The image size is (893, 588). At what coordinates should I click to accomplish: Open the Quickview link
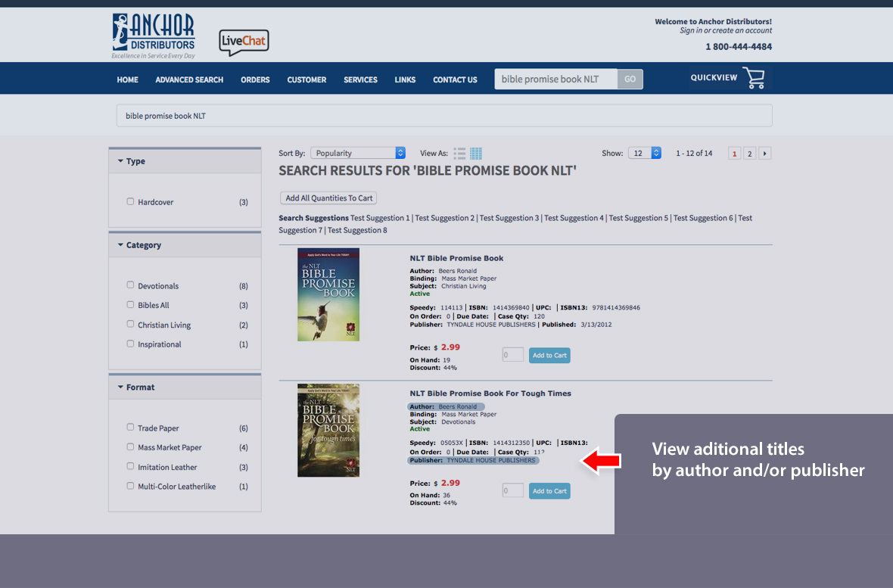pyautogui.click(x=714, y=77)
